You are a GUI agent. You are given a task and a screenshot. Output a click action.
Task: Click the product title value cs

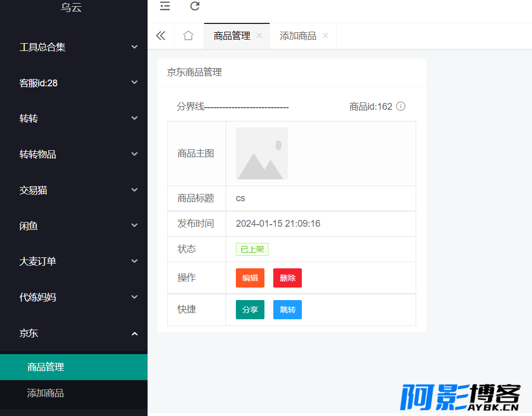pos(240,198)
